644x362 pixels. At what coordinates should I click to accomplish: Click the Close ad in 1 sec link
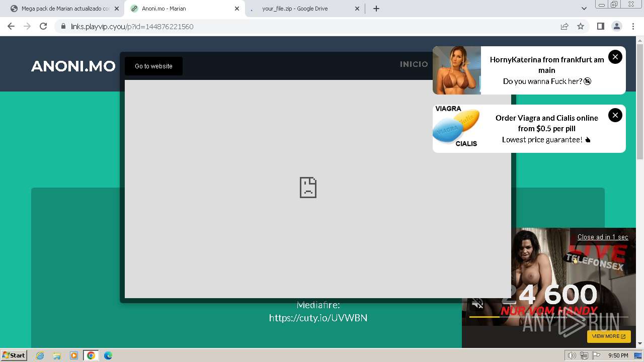coord(603,237)
